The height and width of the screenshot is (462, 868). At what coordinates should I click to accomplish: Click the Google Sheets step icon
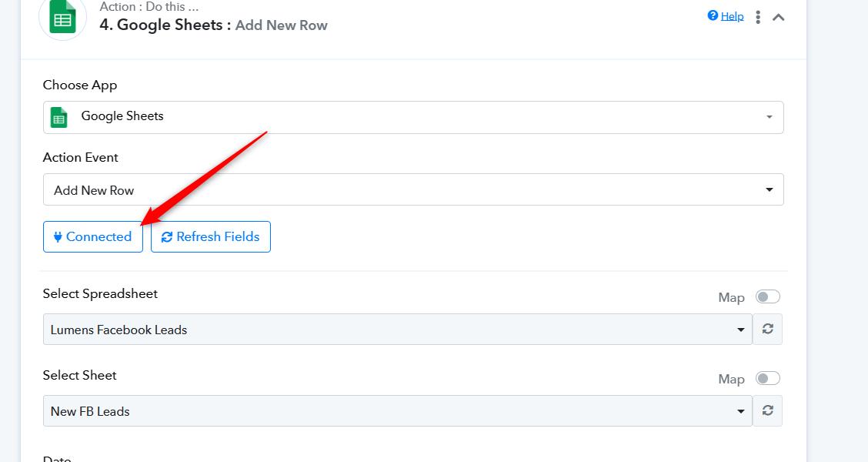click(x=62, y=17)
